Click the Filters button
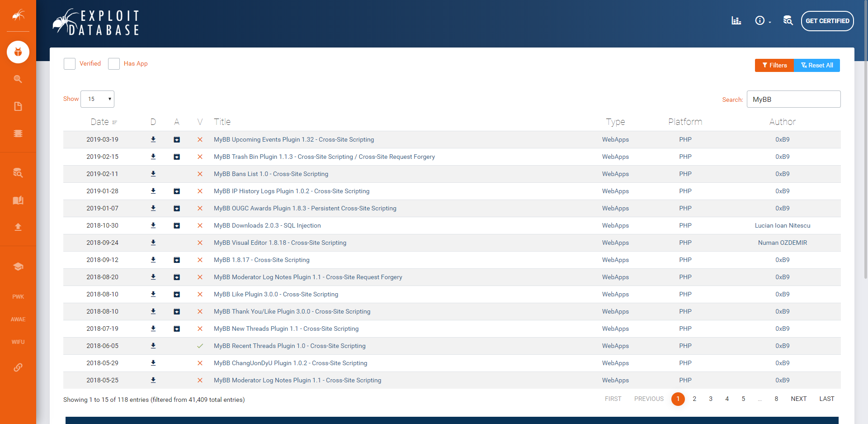This screenshot has width=868, height=424. point(774,65)
